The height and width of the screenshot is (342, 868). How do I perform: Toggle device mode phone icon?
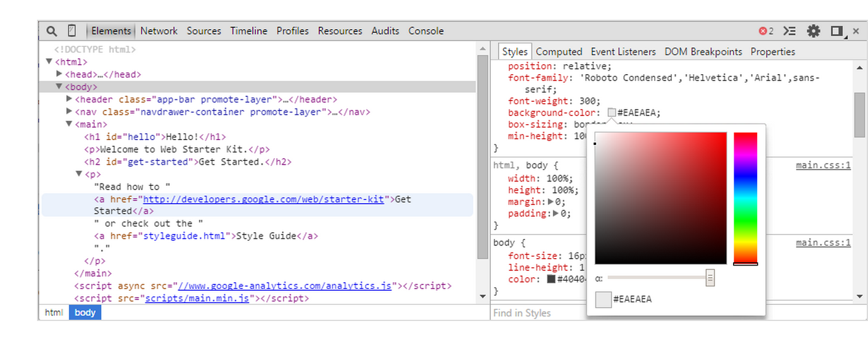coord(72,31)
